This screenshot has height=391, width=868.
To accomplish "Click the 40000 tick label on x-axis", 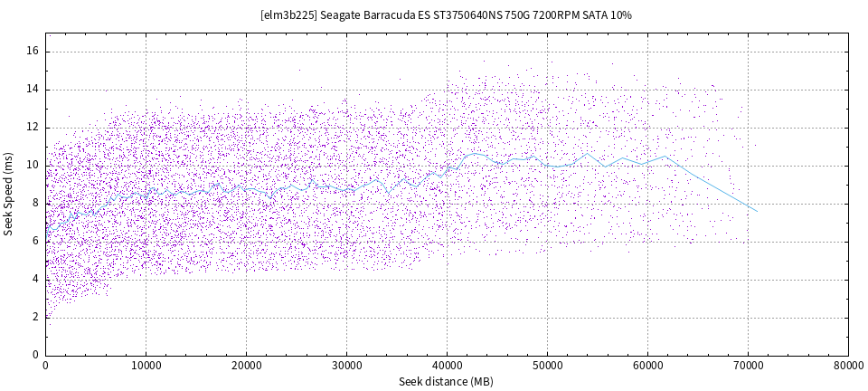I will 447,366.
